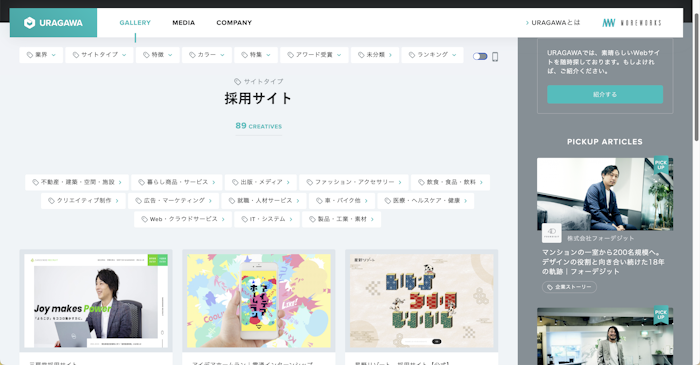Open article titled マンションの一室から200名規模へ

603,262
